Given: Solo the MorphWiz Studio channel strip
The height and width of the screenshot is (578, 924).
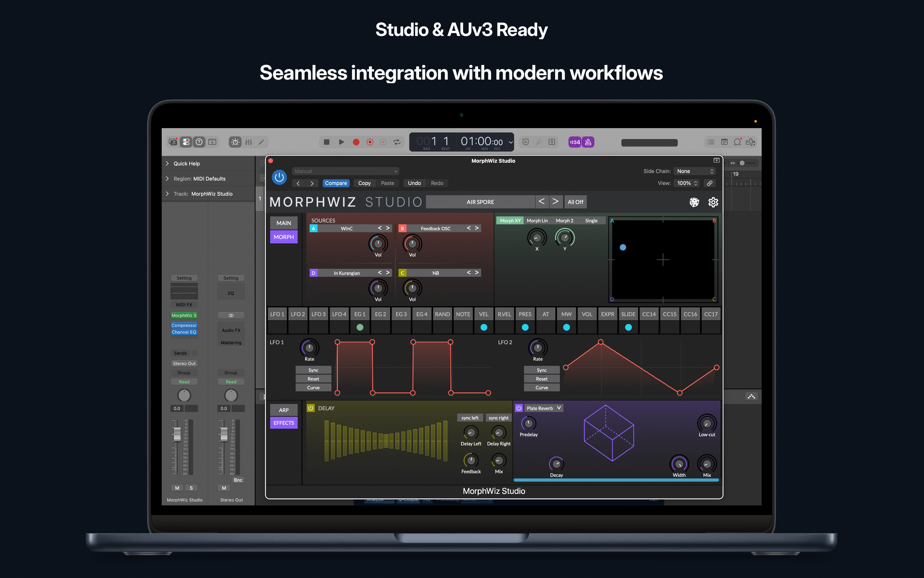Looking at the screenshot, I should click(x=191, y=488).
